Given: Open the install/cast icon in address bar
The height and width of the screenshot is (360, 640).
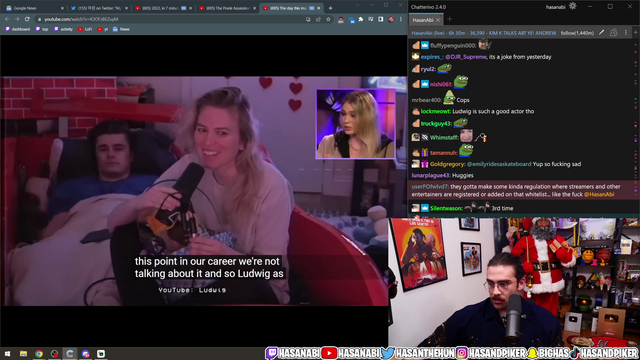Looking at the screenshot, I should (308, 19).
